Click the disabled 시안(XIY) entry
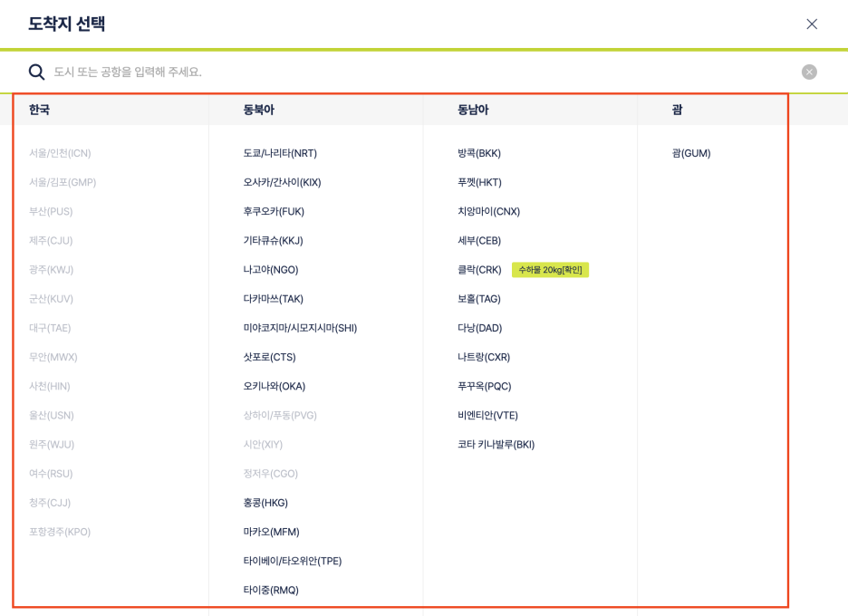This screenshot has height=616, width=848. 263,445
